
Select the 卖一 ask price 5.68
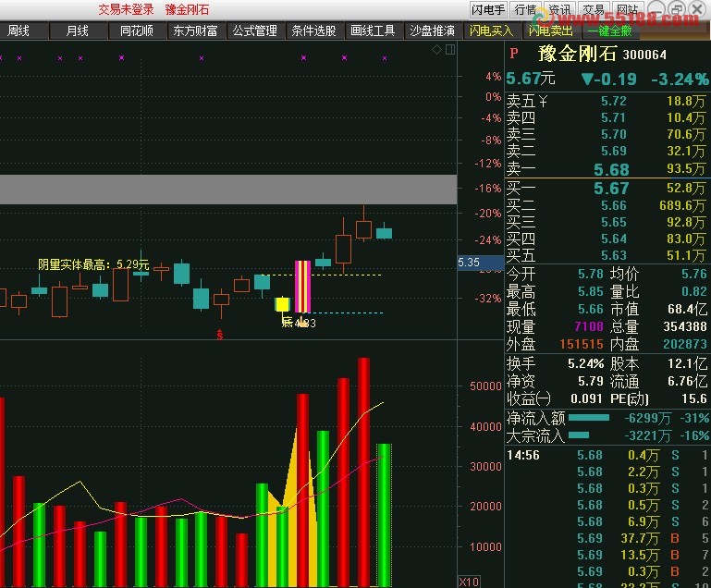[611, 169]
